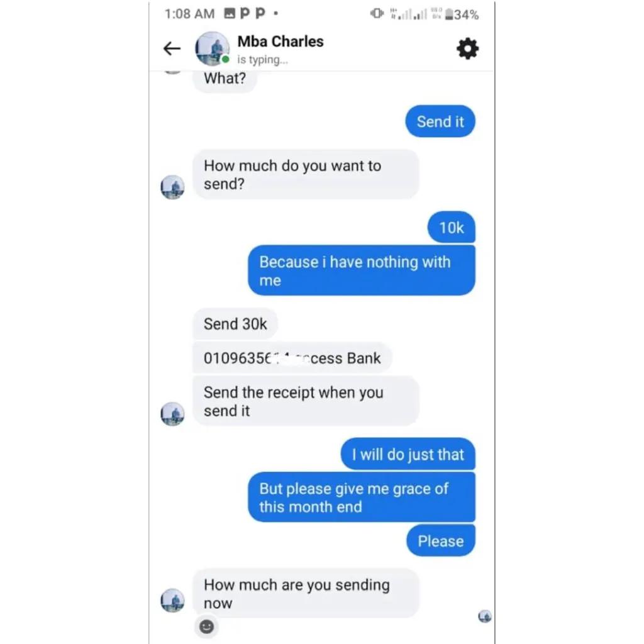Tap the image notification icon in status bar
The width and height of the screenshot is (644, 644).
point(230,14)
